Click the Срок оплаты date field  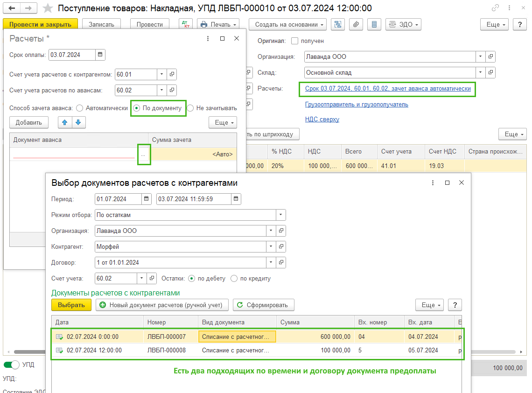coord(72,55)
